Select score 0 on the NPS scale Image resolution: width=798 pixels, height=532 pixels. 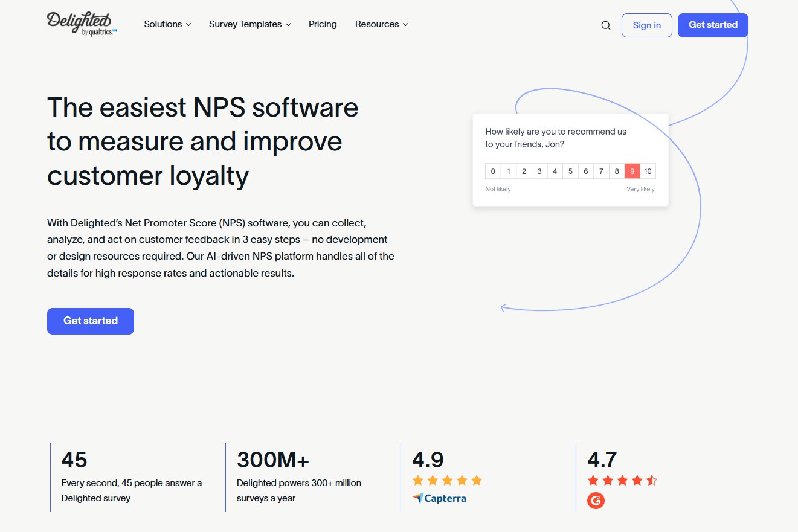pyautogui.click(x=493, y=171)
